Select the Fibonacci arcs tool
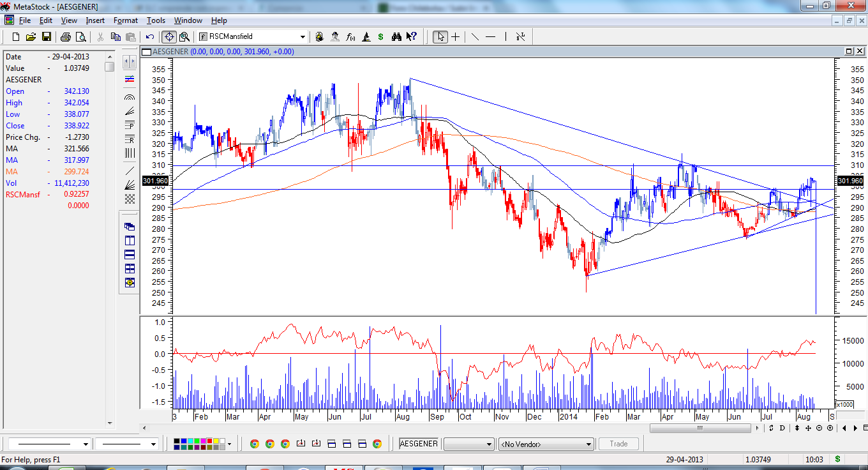868x470 pixels. click(130, 98)
